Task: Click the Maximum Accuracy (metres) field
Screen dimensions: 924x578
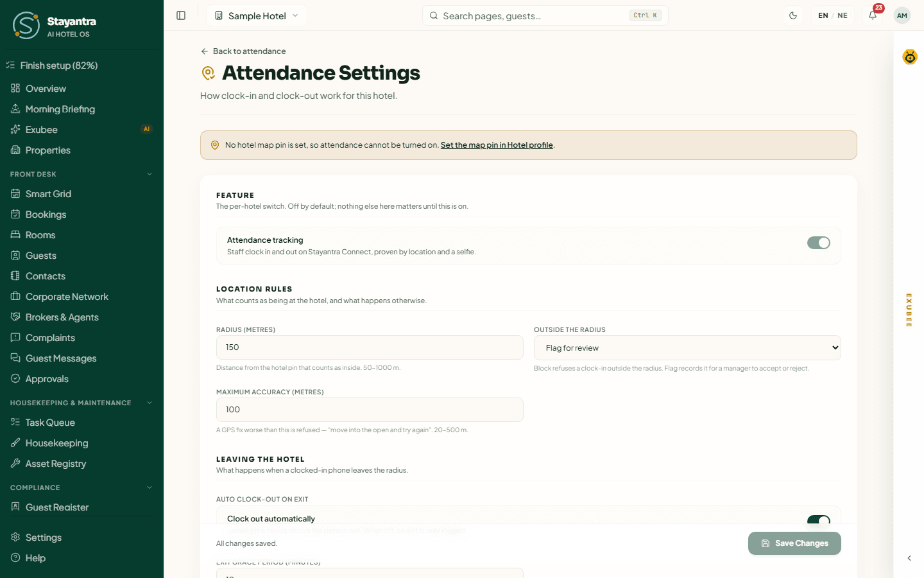Action: [x=370, y=410]
